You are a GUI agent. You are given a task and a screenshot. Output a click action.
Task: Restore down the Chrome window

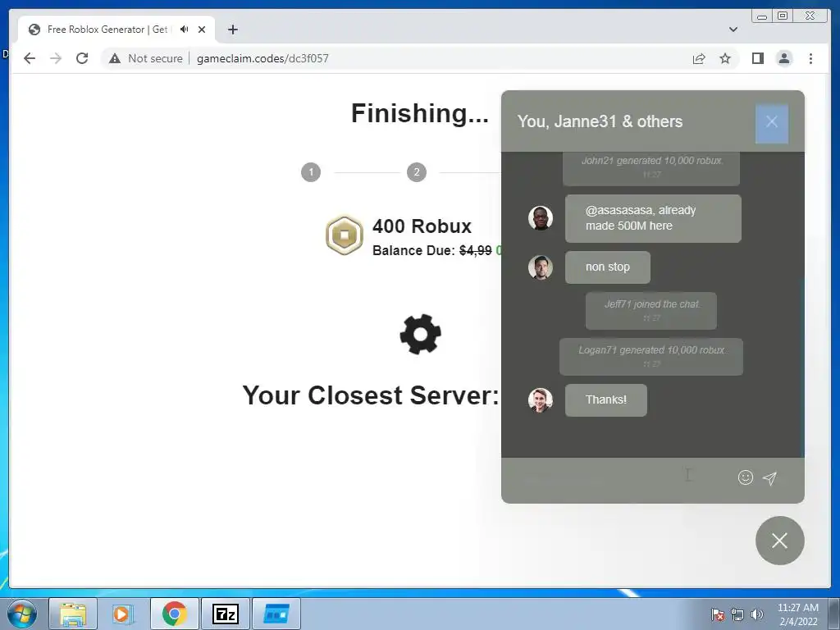[x=783, y=16]
